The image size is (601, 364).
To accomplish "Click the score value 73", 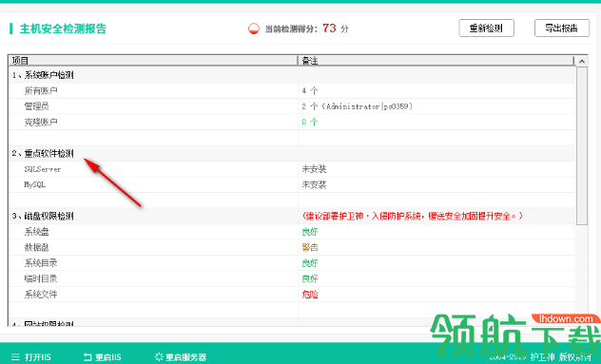I will point(329,28).
